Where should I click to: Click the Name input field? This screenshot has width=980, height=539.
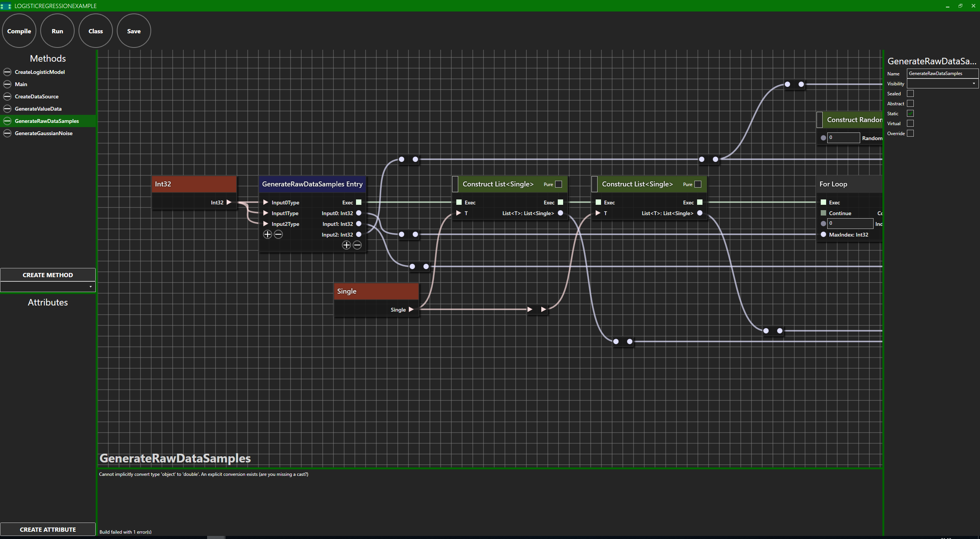point(942,73)
